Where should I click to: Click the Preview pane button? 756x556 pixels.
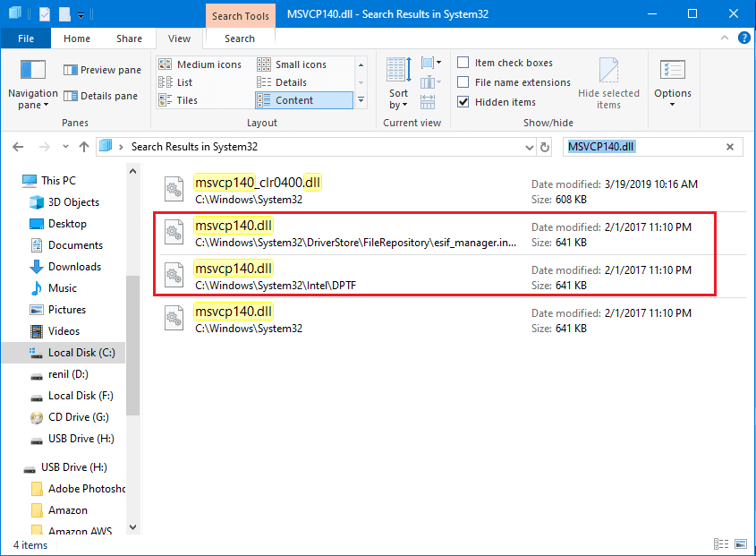click(x=102, y=70)
